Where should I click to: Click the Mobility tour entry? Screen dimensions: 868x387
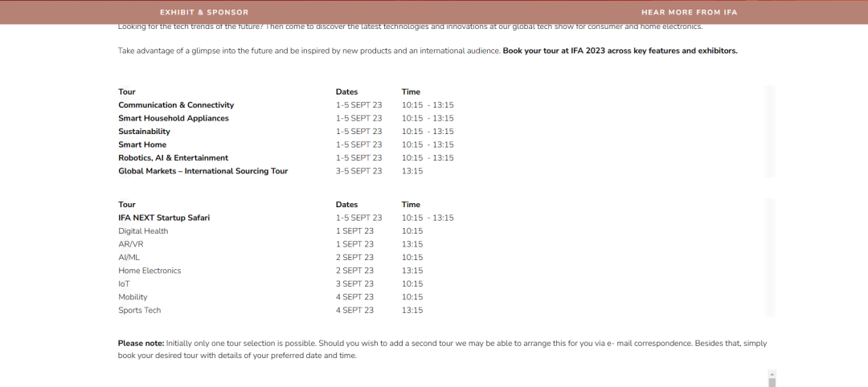tap(133, 297)
